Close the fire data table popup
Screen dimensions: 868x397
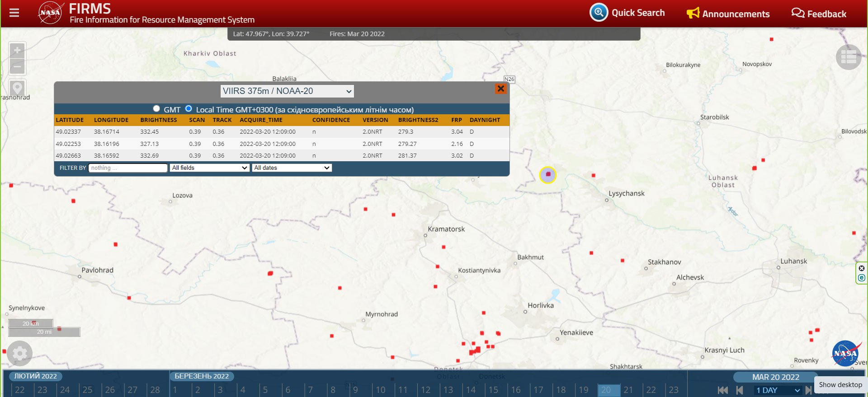pos(500,89)
